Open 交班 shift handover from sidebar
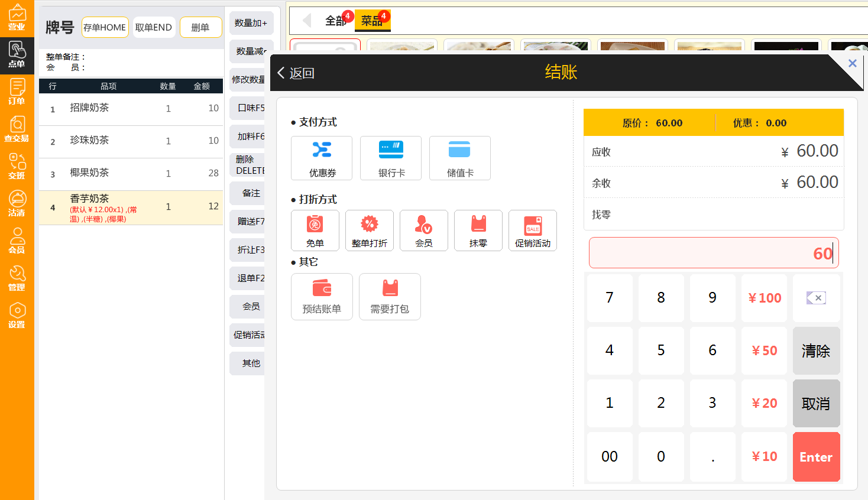868x500 pixels. pyautogui.click(x=17, y=164)
